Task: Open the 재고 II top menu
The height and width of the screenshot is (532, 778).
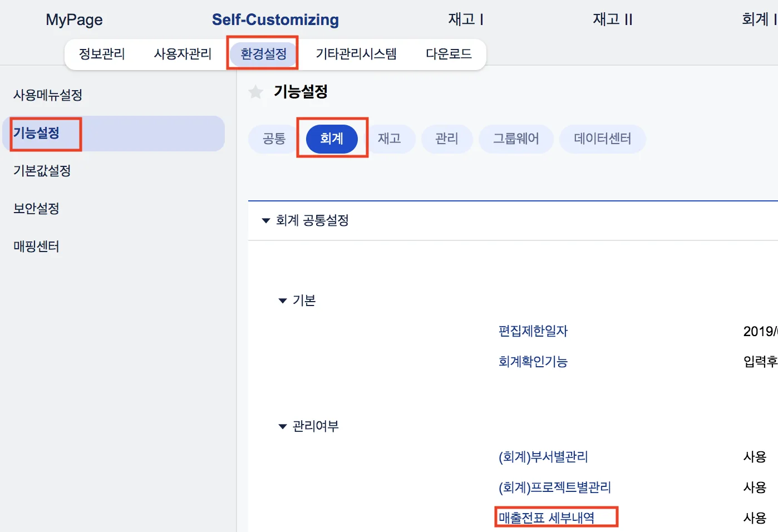Action: point(613,19)
